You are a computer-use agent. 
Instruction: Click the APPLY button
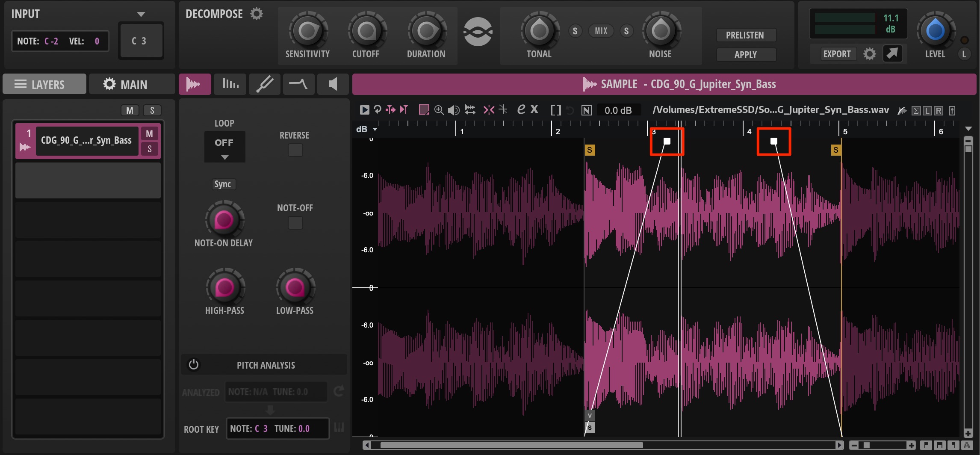pyautogui.click(x=745, y=55)
